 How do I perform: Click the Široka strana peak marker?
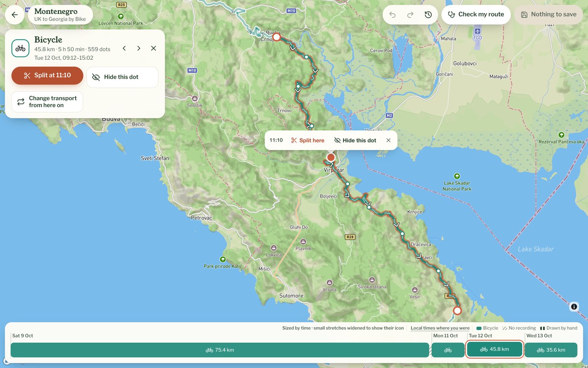click(372, 280)
